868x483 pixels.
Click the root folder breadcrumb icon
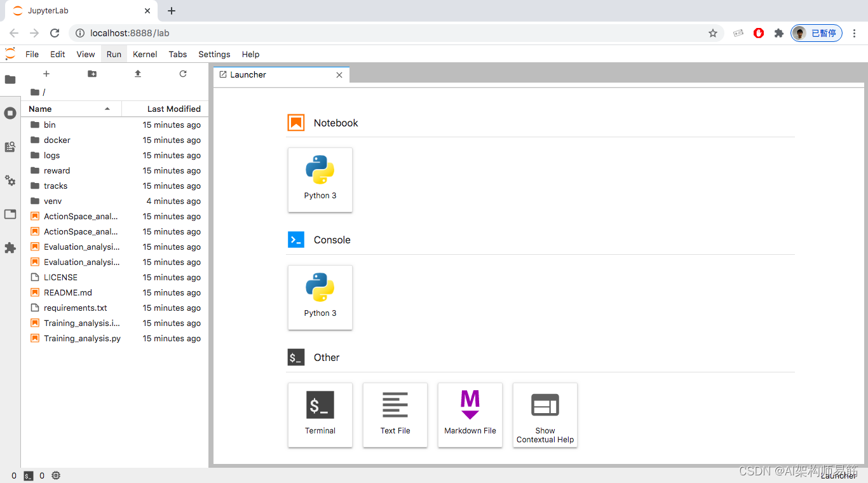click(35, 92)
